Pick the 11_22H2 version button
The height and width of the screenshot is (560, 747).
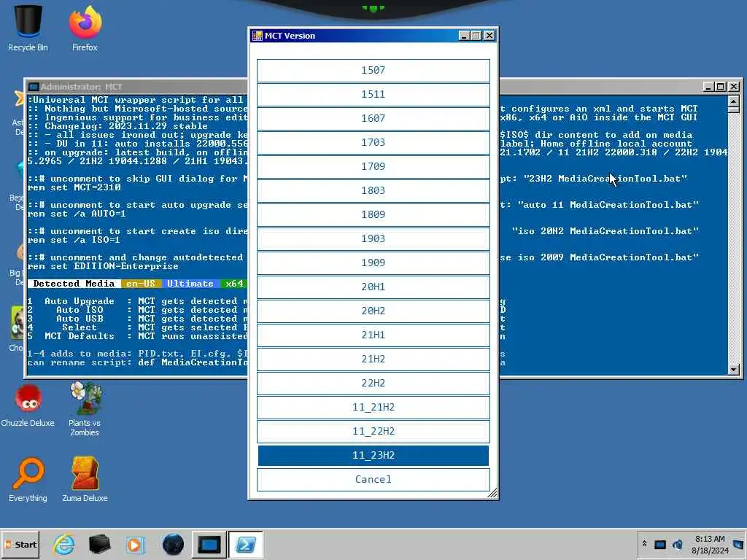tap(373, 431)
